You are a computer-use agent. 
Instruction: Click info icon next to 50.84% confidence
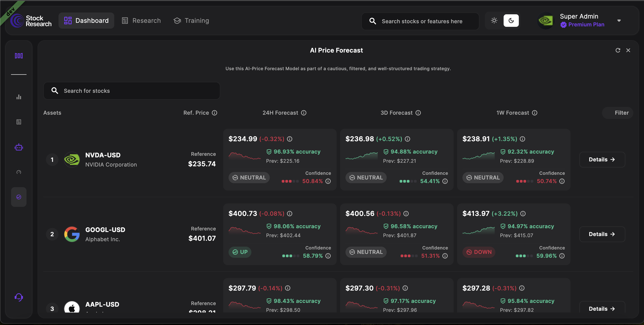click(x=328, y=181)
